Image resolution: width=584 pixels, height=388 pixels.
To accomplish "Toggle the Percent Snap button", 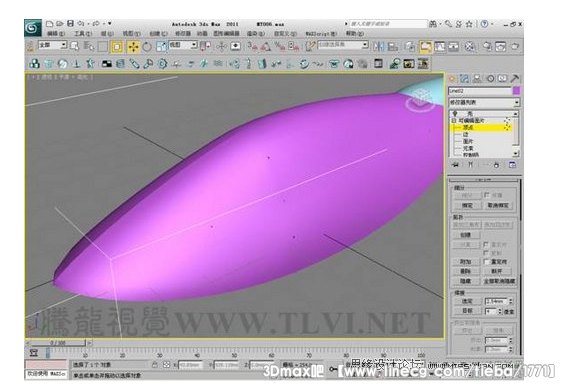I will pyautogui.click(x=279, y=46).
